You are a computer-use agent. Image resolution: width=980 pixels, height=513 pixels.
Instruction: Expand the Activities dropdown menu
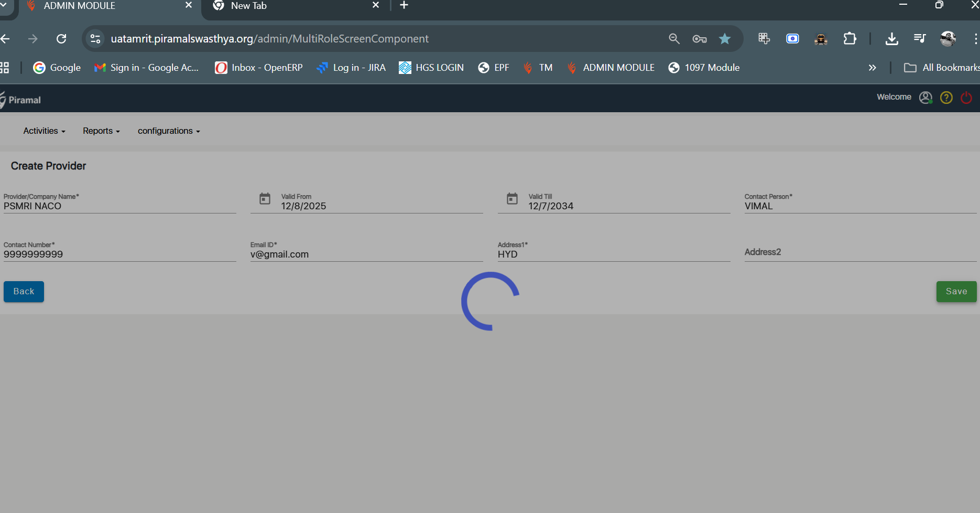(x=44, y=131)
